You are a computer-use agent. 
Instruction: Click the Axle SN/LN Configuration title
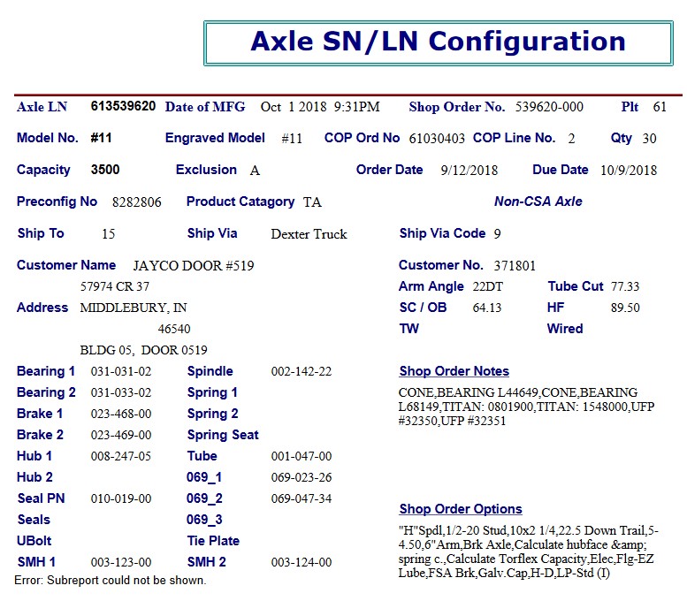438,42
